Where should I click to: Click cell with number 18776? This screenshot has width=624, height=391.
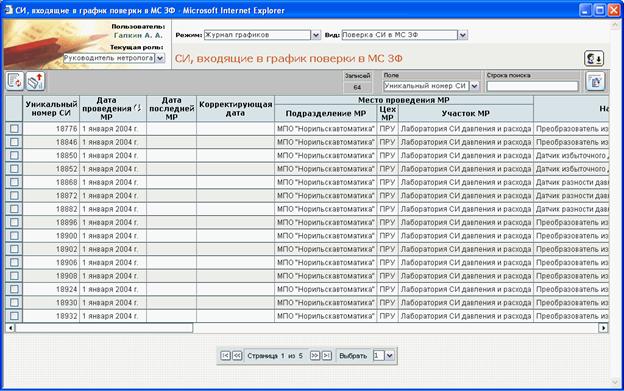51,128
